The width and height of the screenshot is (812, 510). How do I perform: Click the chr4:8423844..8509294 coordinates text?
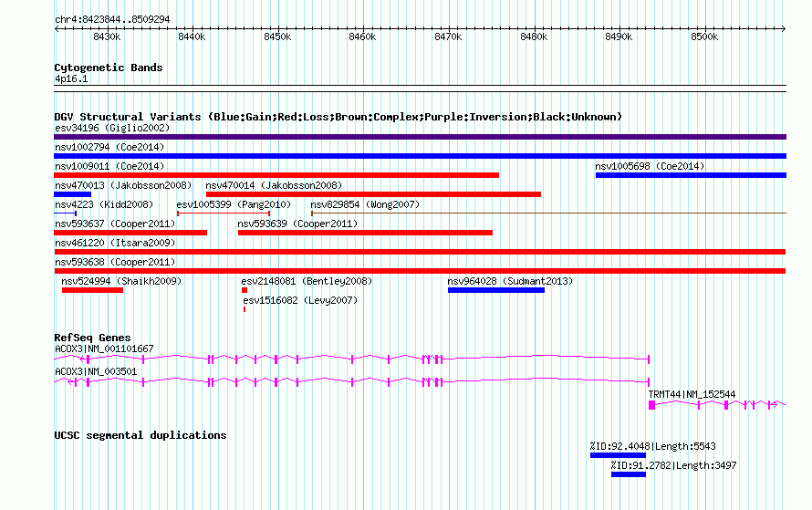[112, 20]
